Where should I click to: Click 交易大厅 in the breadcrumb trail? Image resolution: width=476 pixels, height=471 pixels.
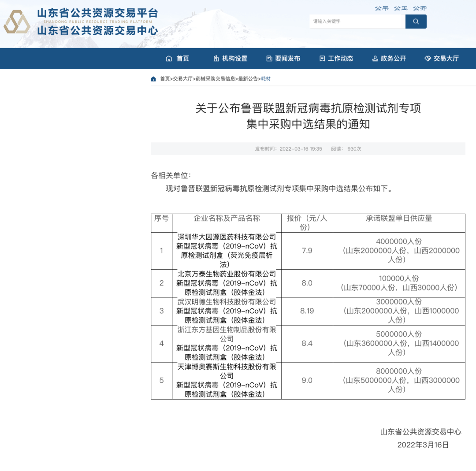tap(183, 79)
